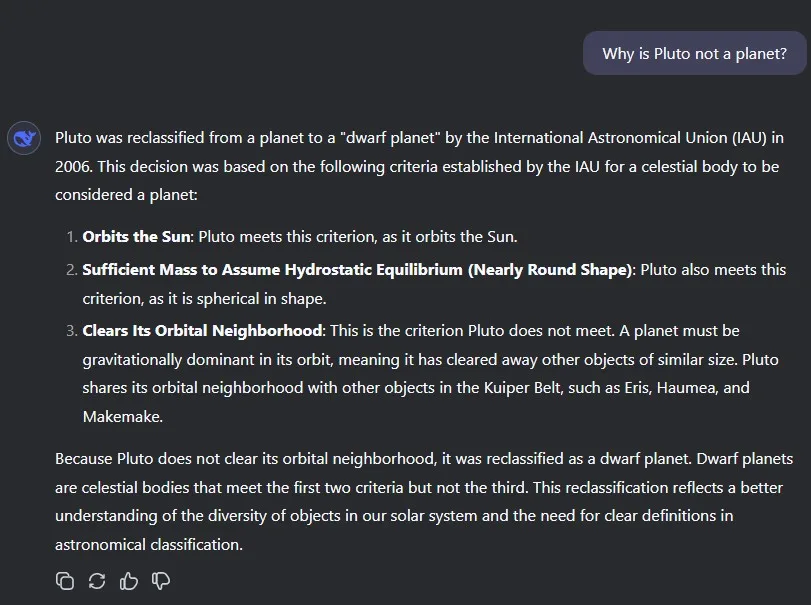Click the word "Eris" in criterion three
This screenshot has width=811, height=605.
click(x=642, y=388)
